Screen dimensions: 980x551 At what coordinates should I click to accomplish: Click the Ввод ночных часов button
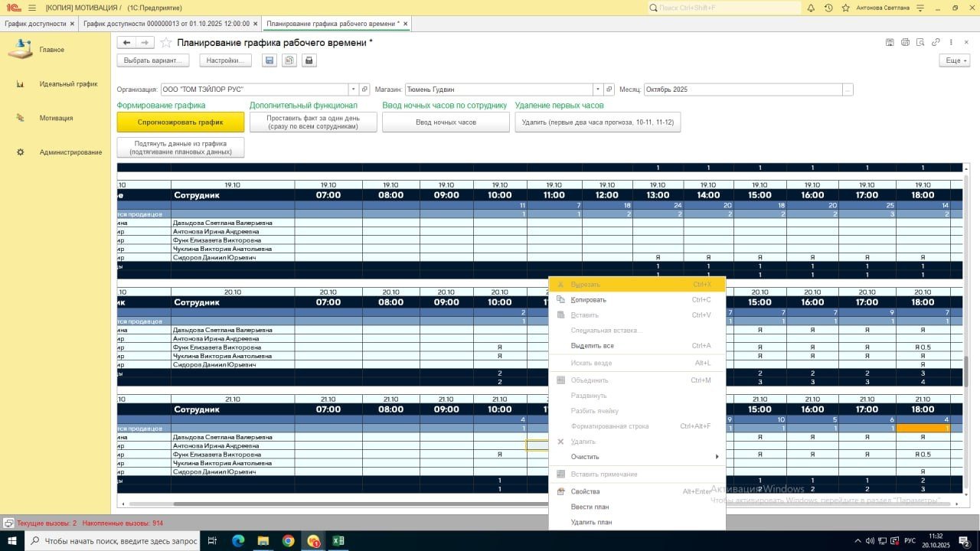(446, 122)
